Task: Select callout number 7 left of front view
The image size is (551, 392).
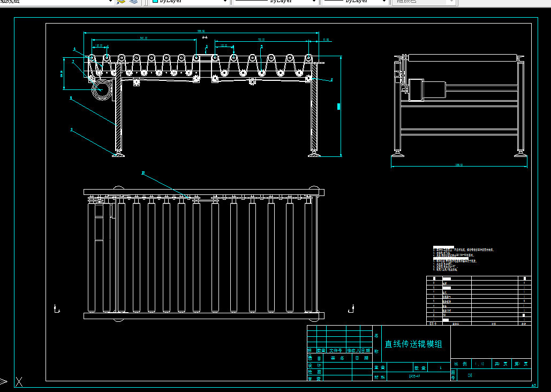Action: click(x=73, y=62)
